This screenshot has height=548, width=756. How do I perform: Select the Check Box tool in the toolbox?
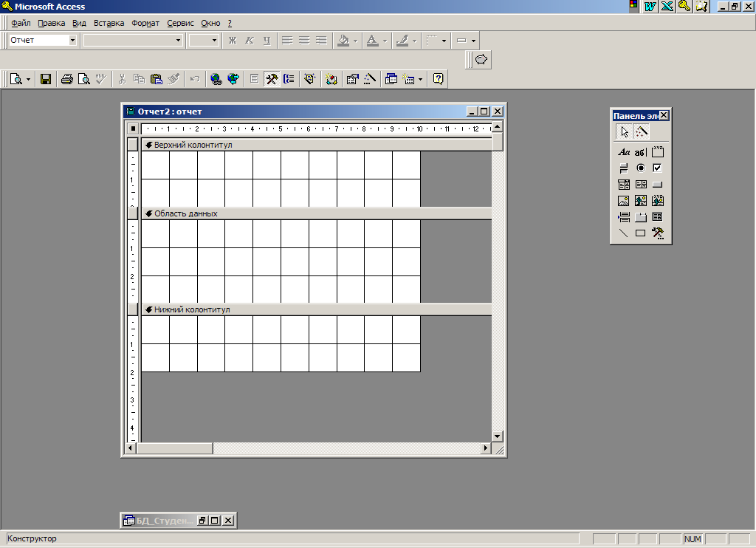(x=658, y=168)
